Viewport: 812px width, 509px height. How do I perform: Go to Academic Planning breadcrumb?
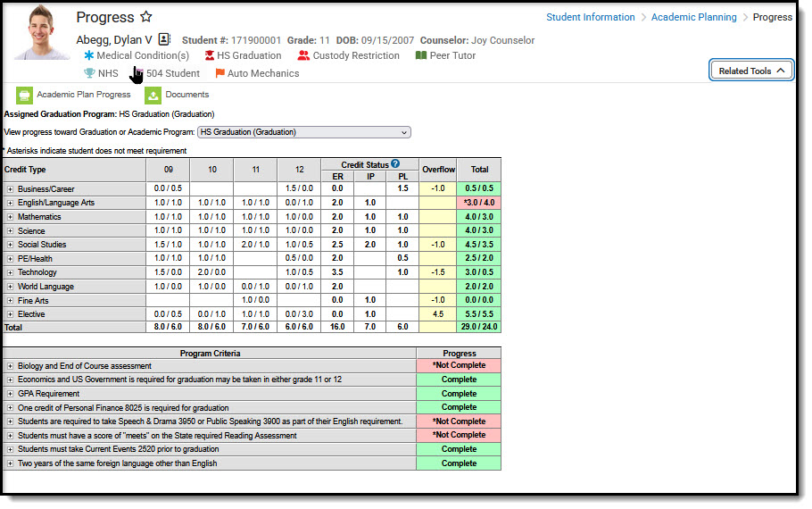click(693, 17)
